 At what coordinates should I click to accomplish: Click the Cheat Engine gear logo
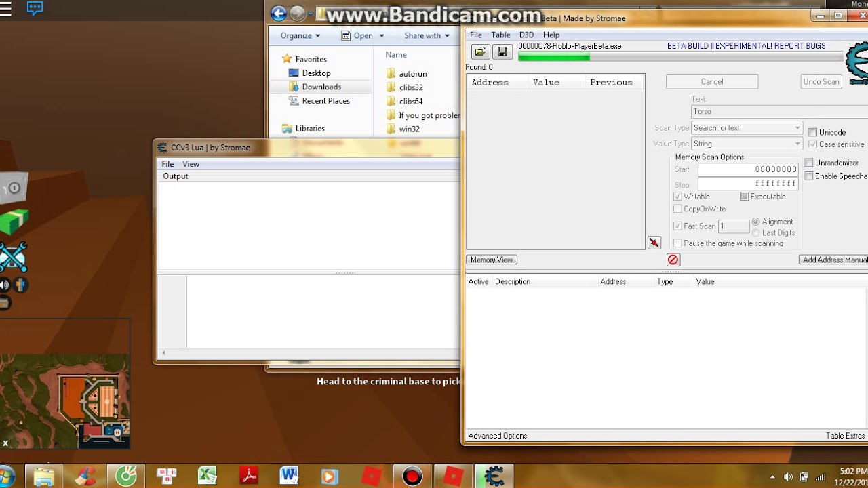(857, 62)
